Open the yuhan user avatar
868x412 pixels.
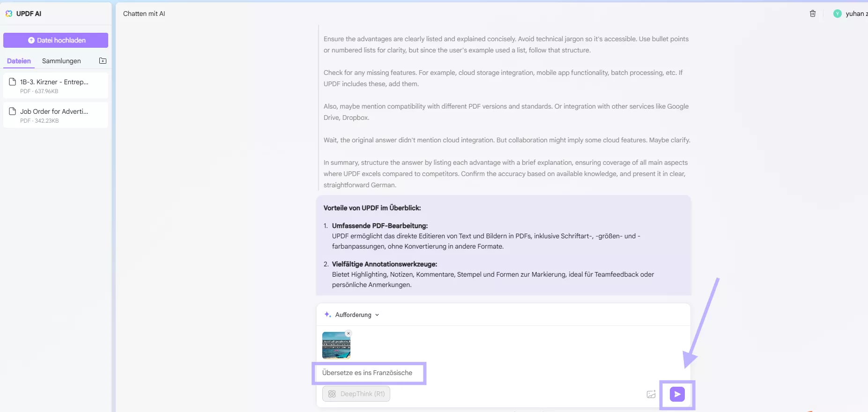(x=838, y=14)
